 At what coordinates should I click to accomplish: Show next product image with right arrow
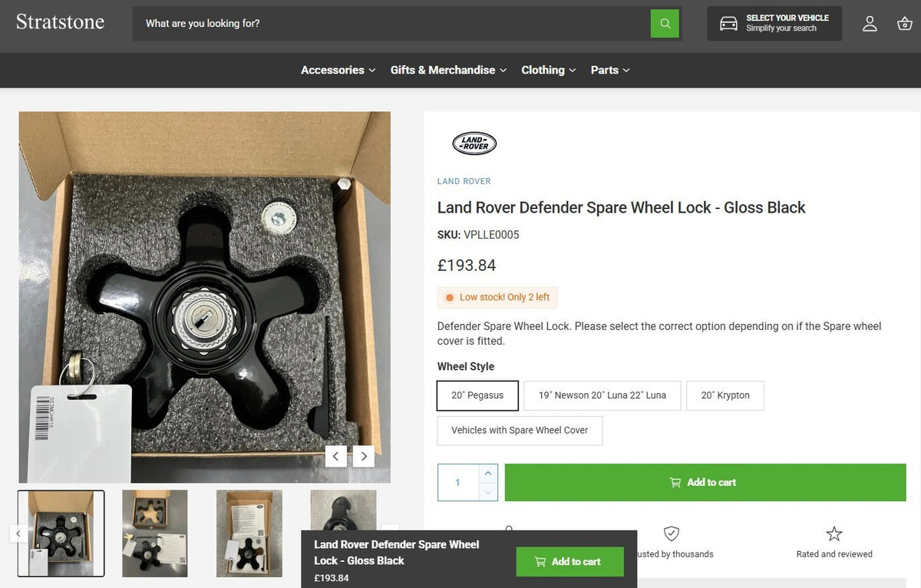coord(364,456)
